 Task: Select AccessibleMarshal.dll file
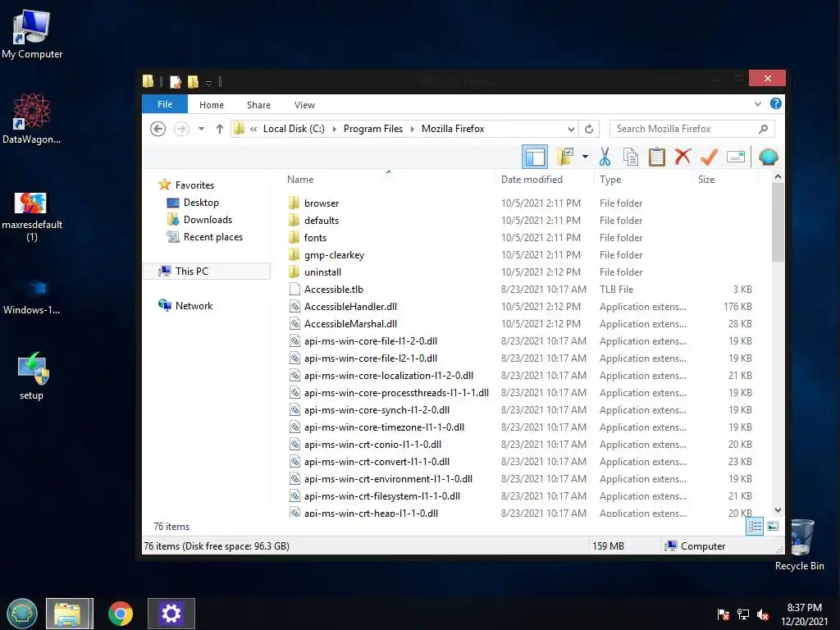350,323
